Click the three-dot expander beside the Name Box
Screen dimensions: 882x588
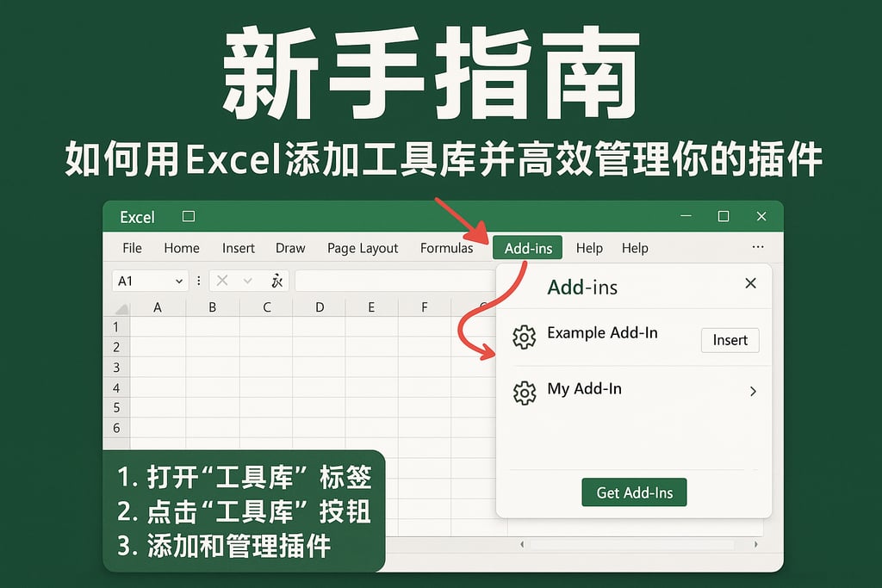tap(199, 280)
